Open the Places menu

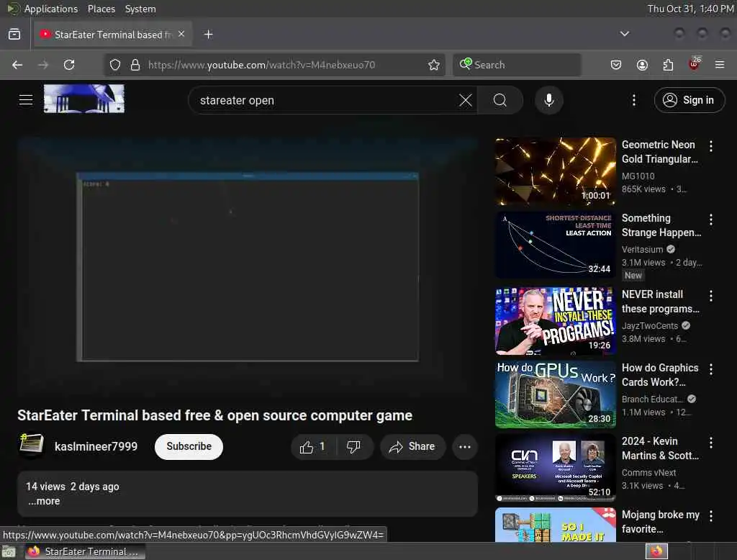pyautogui.click(x=101, y=9)
